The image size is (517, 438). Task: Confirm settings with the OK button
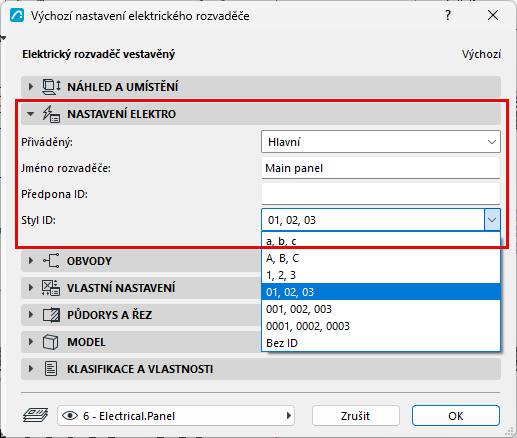pos(456,416)
